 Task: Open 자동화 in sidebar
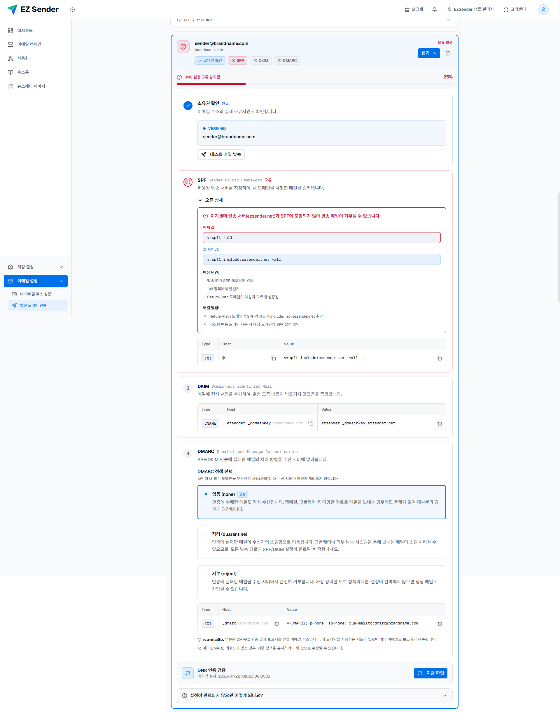[36, 58]
